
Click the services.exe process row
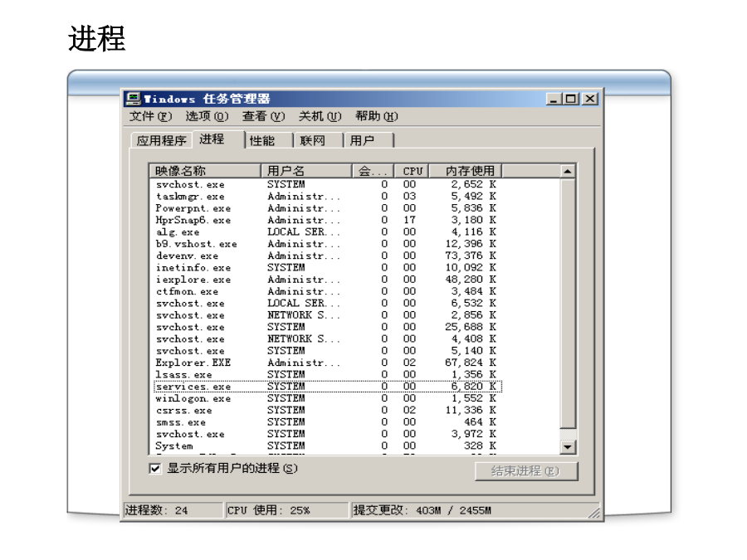click(326, 387)
